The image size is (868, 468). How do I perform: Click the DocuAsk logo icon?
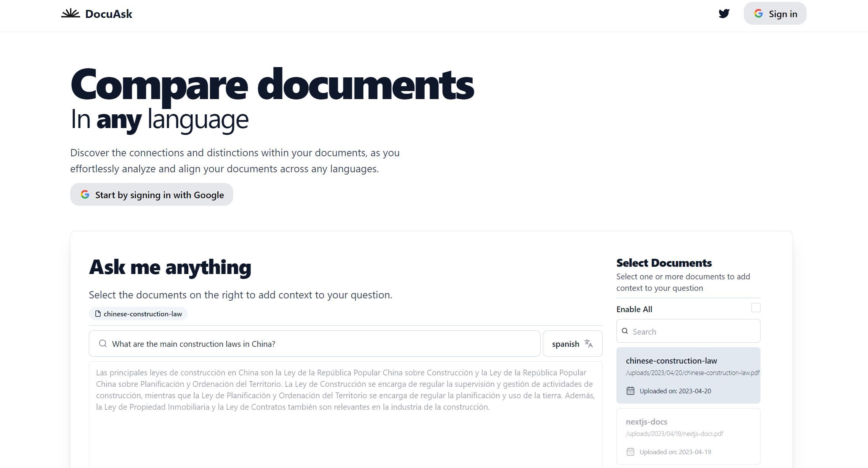pos(70,14)
